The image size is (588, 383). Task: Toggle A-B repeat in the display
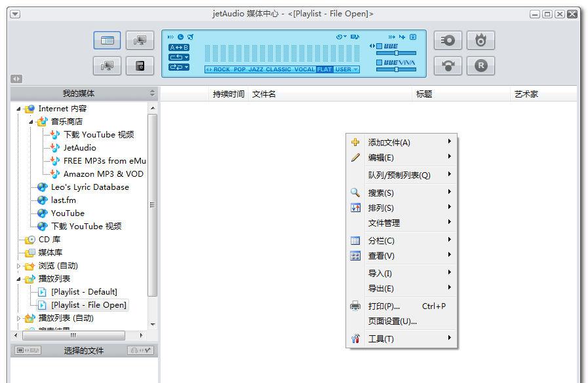pyautogui.click(x=179, y=48)
